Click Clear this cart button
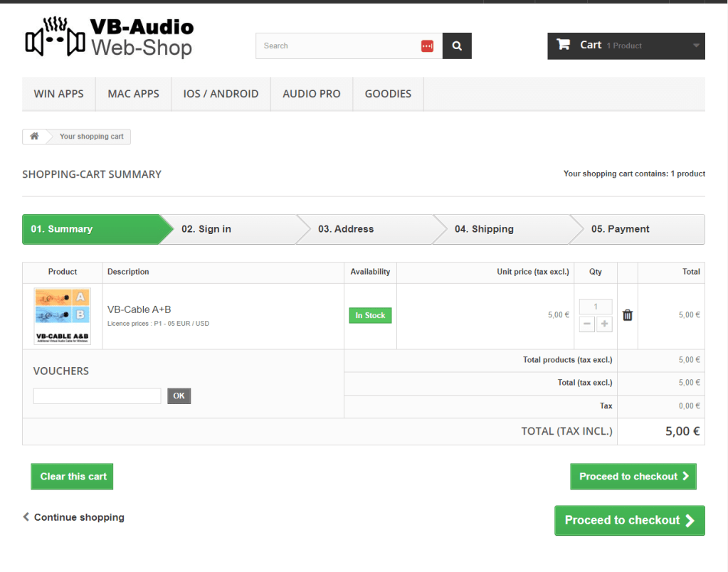This screenshot has width=728, height=572. pyautogui.click(x=72, y=477)
